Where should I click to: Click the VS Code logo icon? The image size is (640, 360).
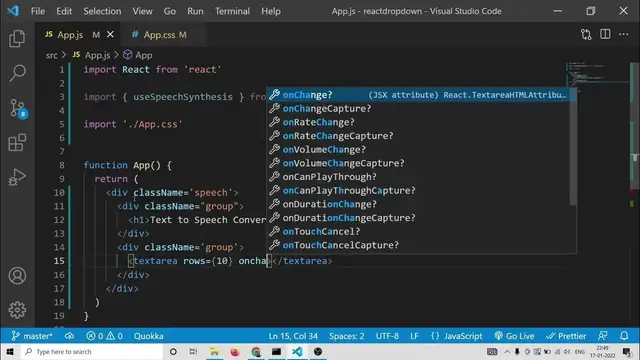click(x=13, y=11)
